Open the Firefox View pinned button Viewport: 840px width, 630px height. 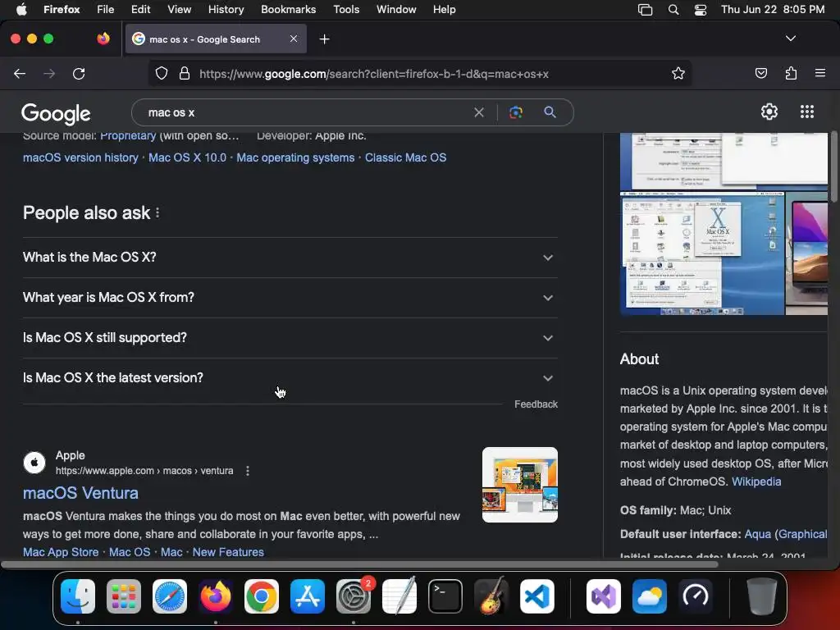tap(103, 39)
